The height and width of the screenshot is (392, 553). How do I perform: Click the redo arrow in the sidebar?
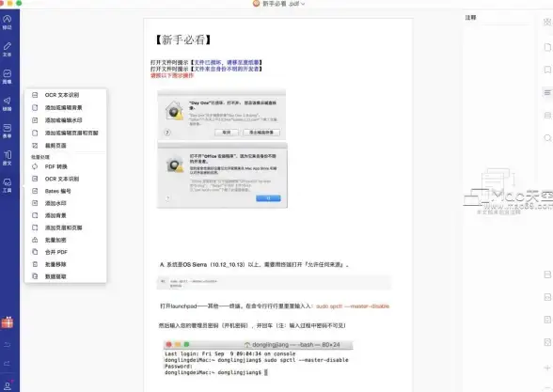(x=8, y=363)
